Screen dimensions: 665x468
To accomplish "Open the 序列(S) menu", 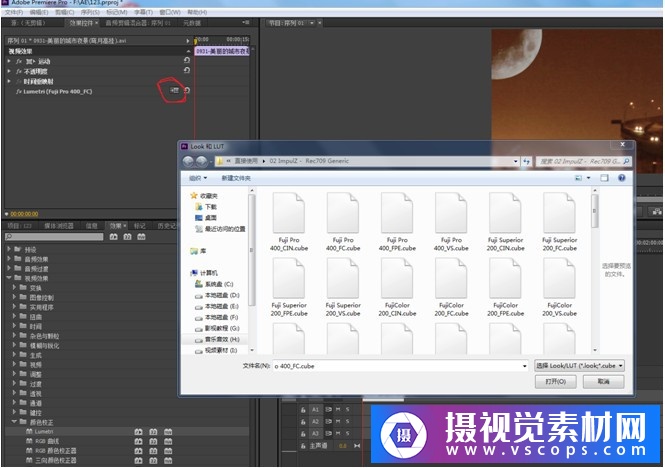I will (90, 12).
